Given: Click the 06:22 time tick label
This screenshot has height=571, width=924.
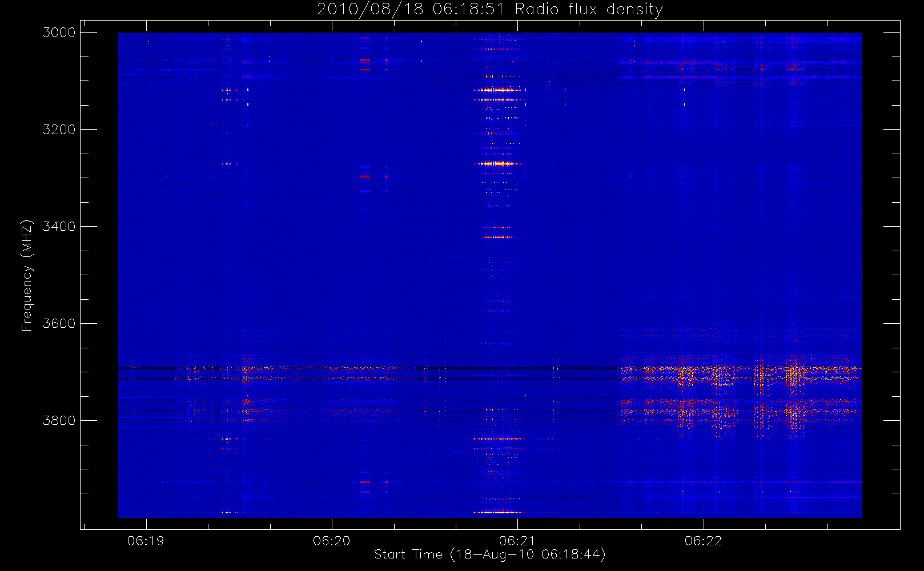Looking at the screenshot, I should tap(704, 541).
